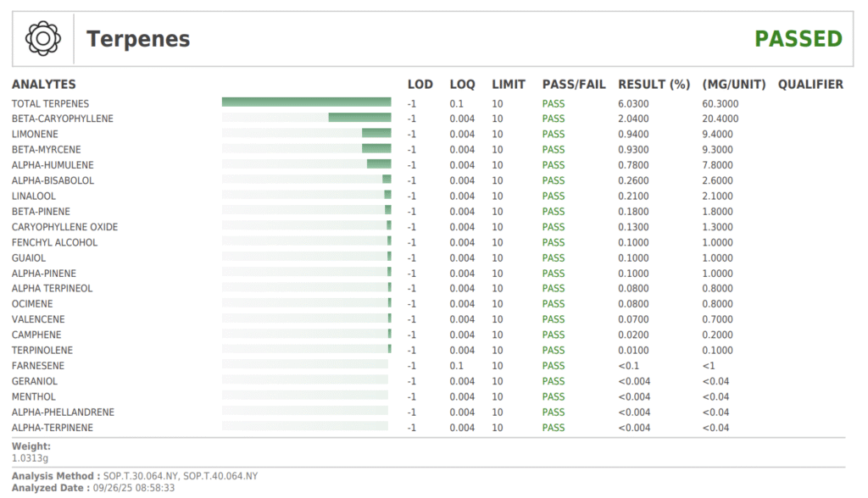Click the LOD column header
The width and height of the screenshot is (868, 498).
pyautogui.click(x=420, y=85)
